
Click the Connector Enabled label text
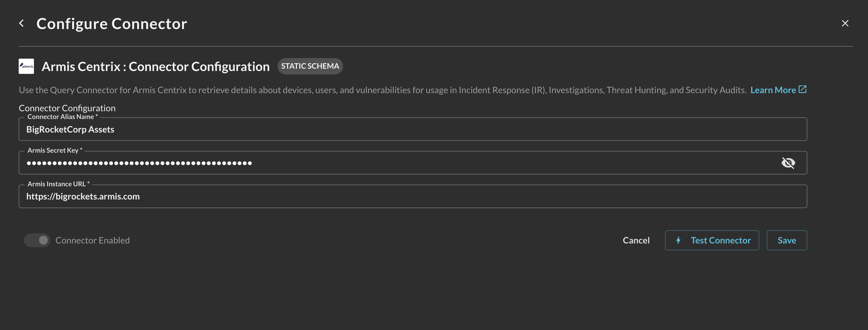click(92, 240)
